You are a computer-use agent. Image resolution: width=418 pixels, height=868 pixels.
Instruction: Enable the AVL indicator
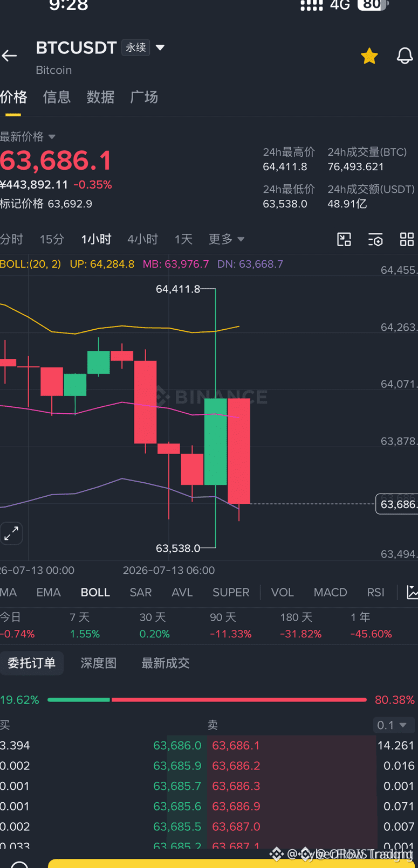point(182,592)
